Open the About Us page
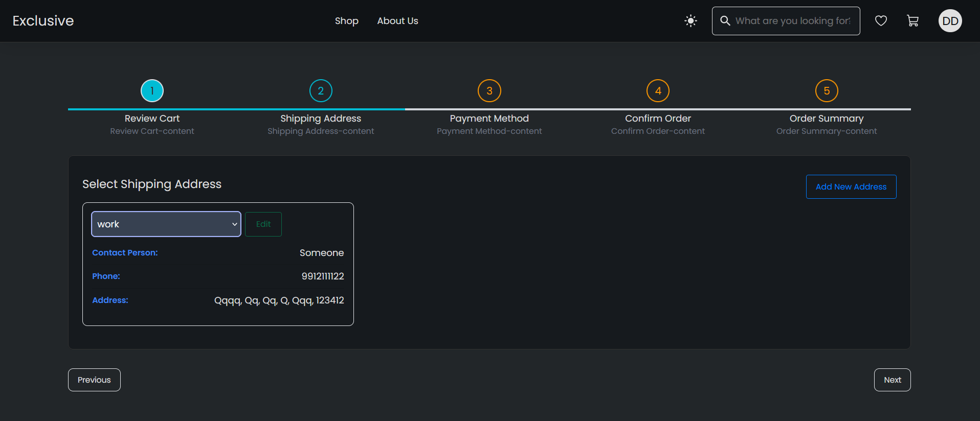The height and width of the screenshot is (421, 980). tap(397, 21)
